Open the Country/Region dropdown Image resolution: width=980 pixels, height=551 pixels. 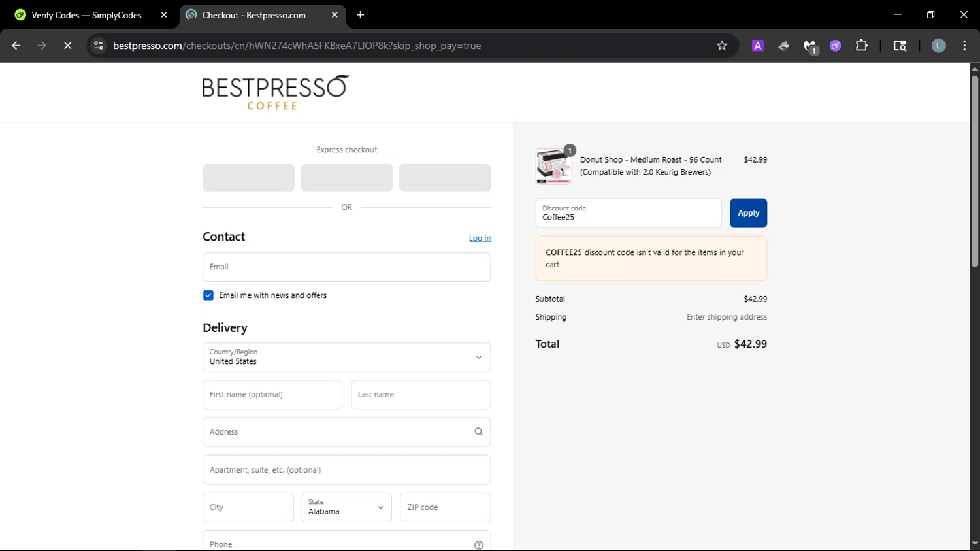346,357
